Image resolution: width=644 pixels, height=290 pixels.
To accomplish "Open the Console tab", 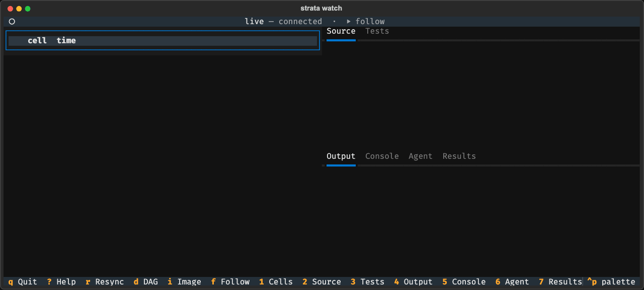I will (382, 156).
